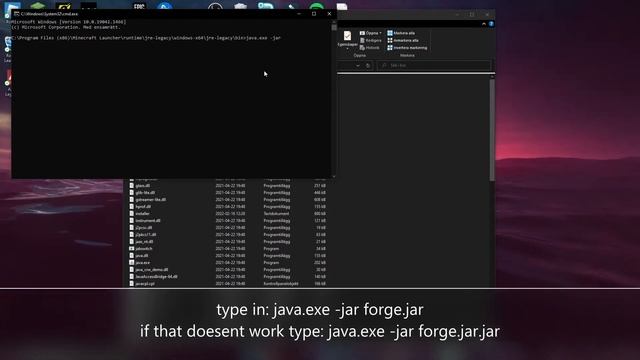Collapse the Explorer ribbon with the chevron
The image size is (640, 360).
point(484,24)
